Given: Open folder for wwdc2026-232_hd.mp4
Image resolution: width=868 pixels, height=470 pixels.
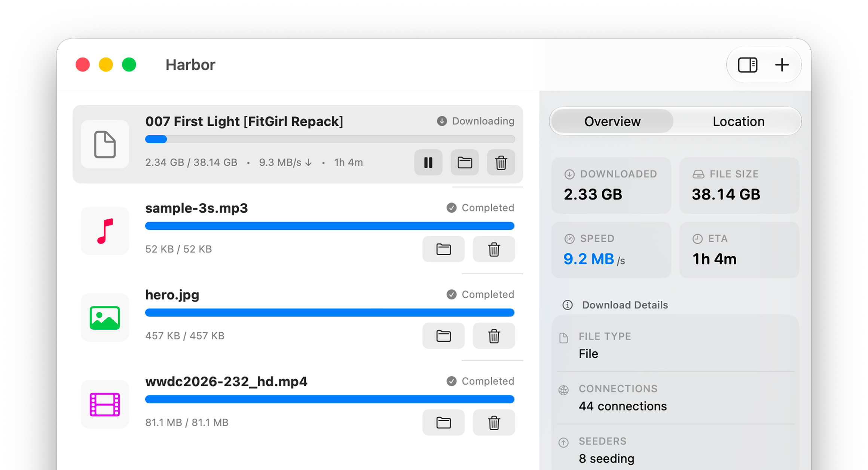Looking at the screenshot, I should 443,423.
